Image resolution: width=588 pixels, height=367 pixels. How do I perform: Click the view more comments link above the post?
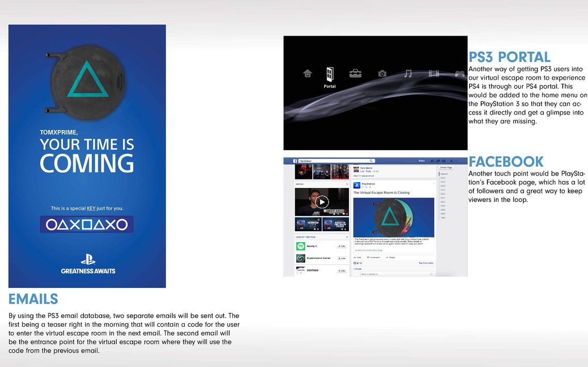364,175
